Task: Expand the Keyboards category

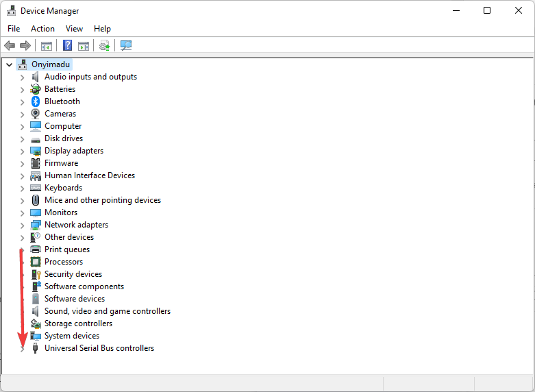Action: [22, 188]
